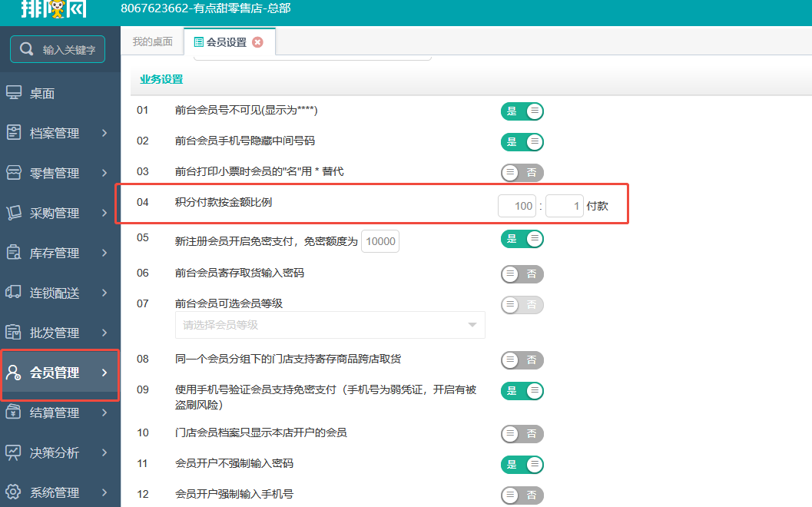Enable 前台会员寄存取货输入密码 switch

click(522, 274)
